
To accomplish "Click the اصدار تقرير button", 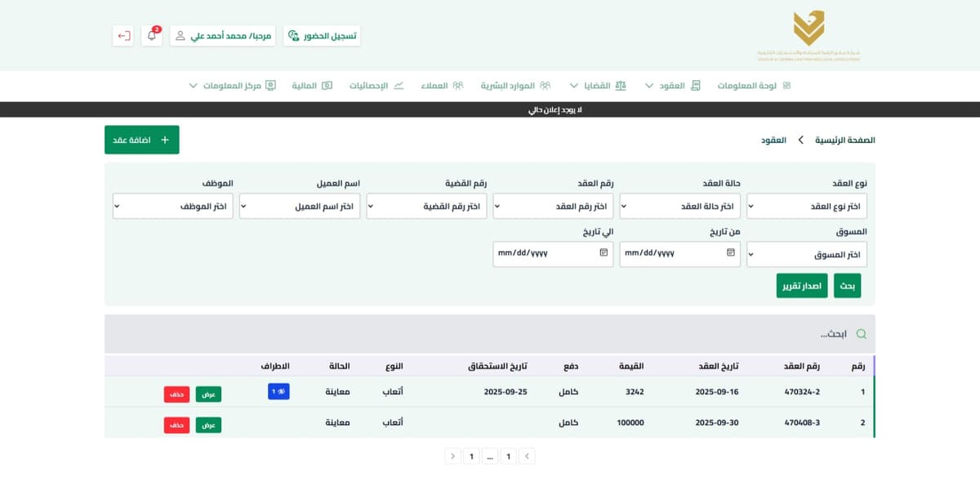I will click(x=802, y=286).
